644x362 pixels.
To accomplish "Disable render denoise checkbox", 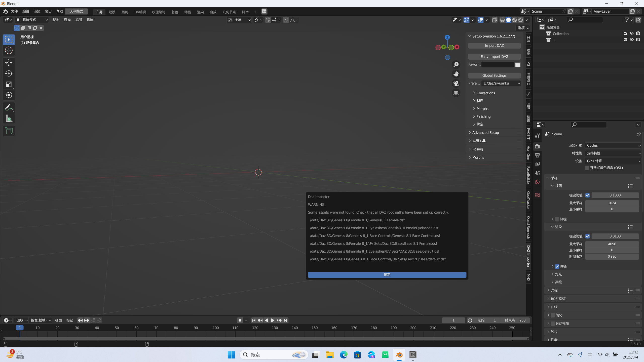I will [557, 266].
